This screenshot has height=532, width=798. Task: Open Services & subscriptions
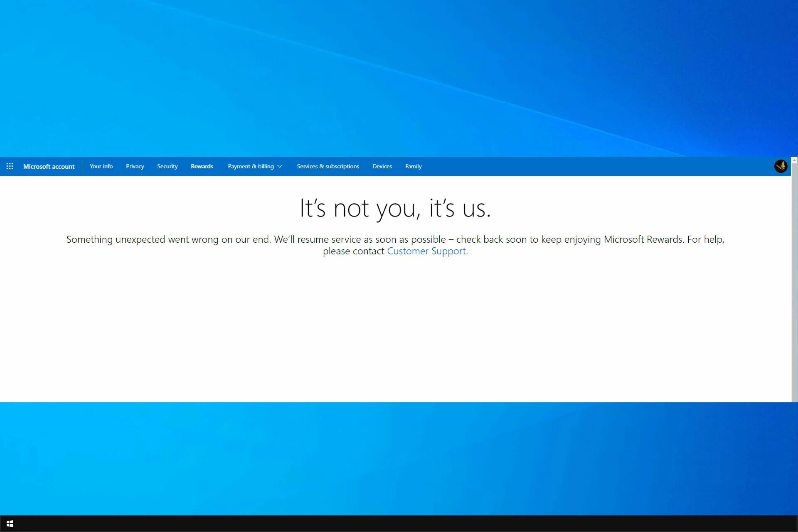pos(328,166)
